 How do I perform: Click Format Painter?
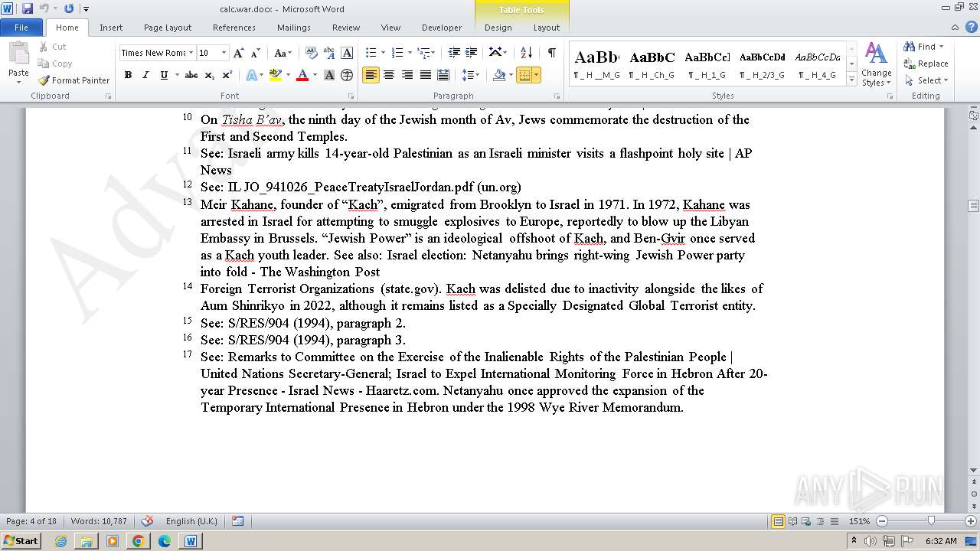click(73, 80)
